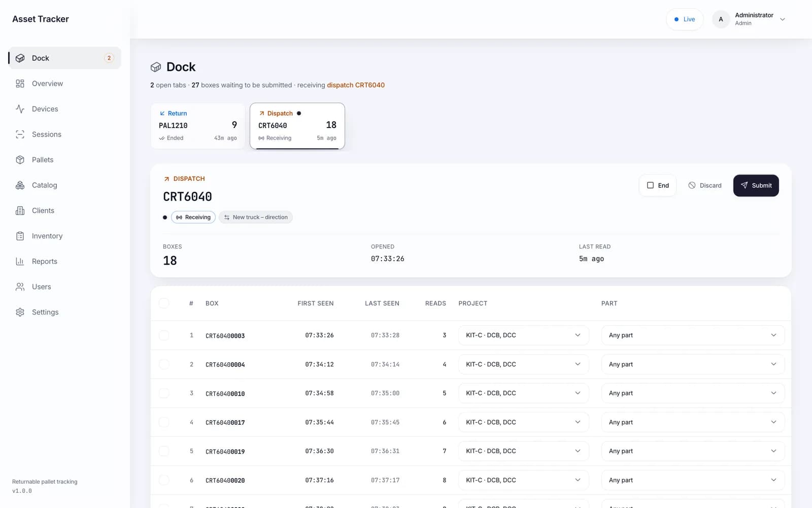Image resolution: width=812 pixels, height=508 pixels.
Task: Click the READS column header
Action: tap(435, 303)
